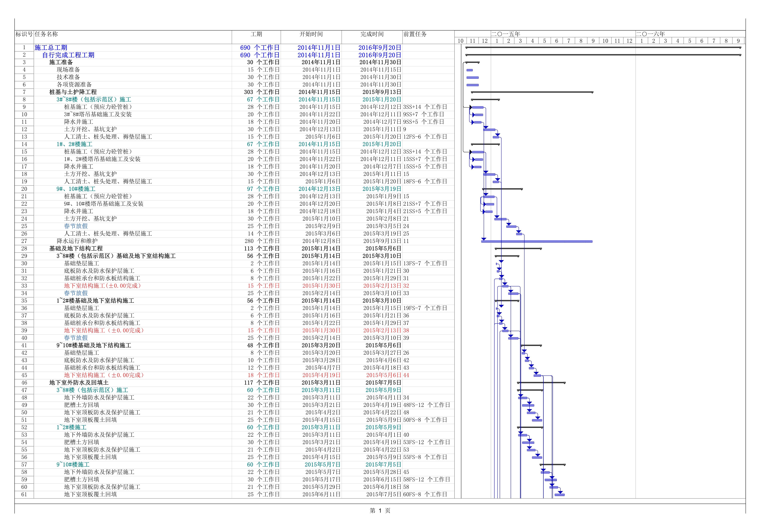Select the 基础及地下结构工程 summary task
This screenshot has height=532, width=760.
(x=76, y=248)
